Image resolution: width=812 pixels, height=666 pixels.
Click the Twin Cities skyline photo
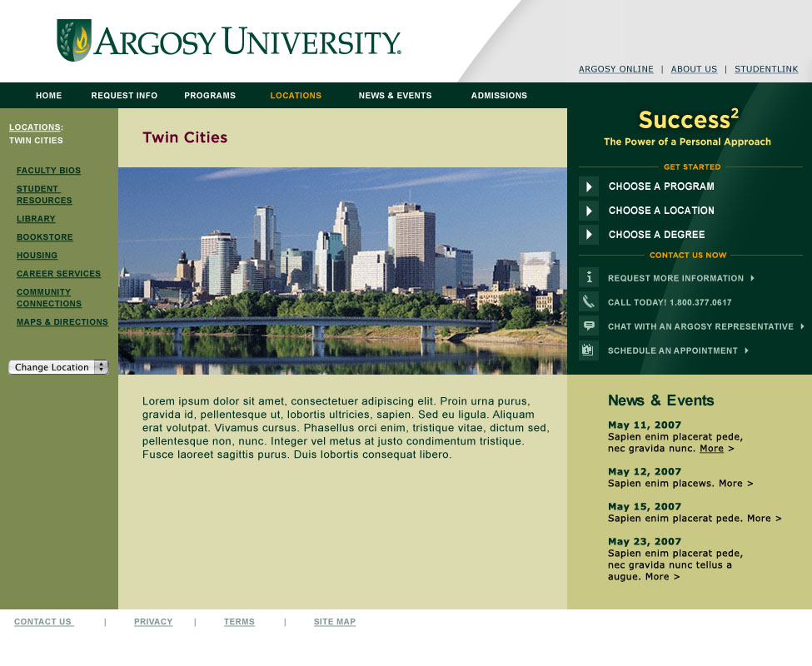(342, 271)
